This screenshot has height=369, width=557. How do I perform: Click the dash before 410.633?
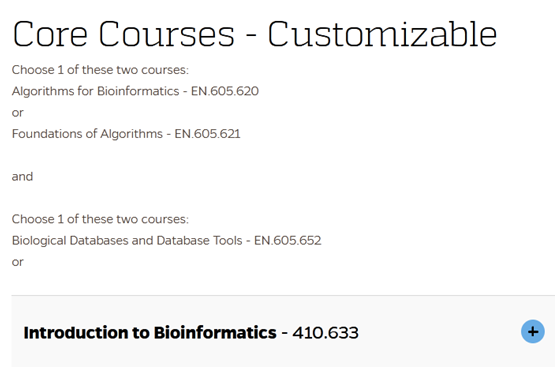tap(284, 333)
